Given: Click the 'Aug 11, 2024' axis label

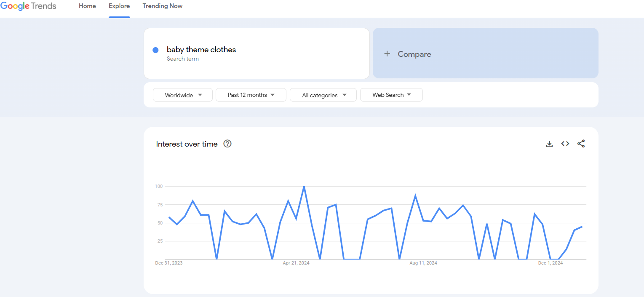Looking at the screenshot, I should point(423,263).
